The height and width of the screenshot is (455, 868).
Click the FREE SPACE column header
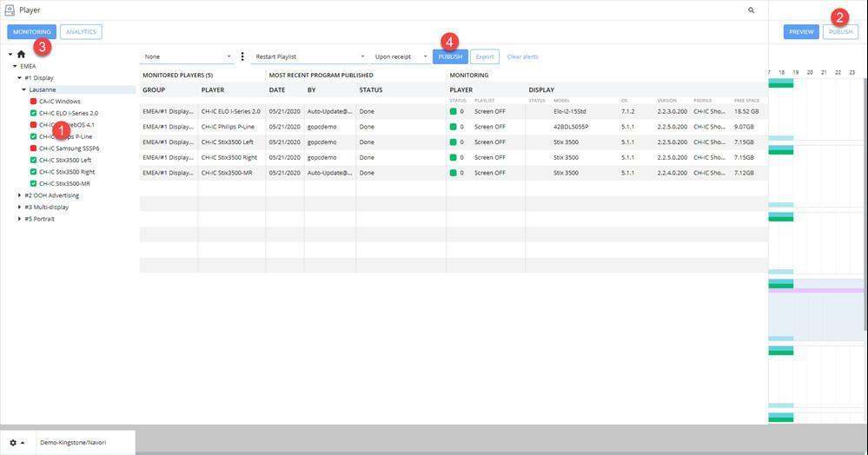click(746, 101)
